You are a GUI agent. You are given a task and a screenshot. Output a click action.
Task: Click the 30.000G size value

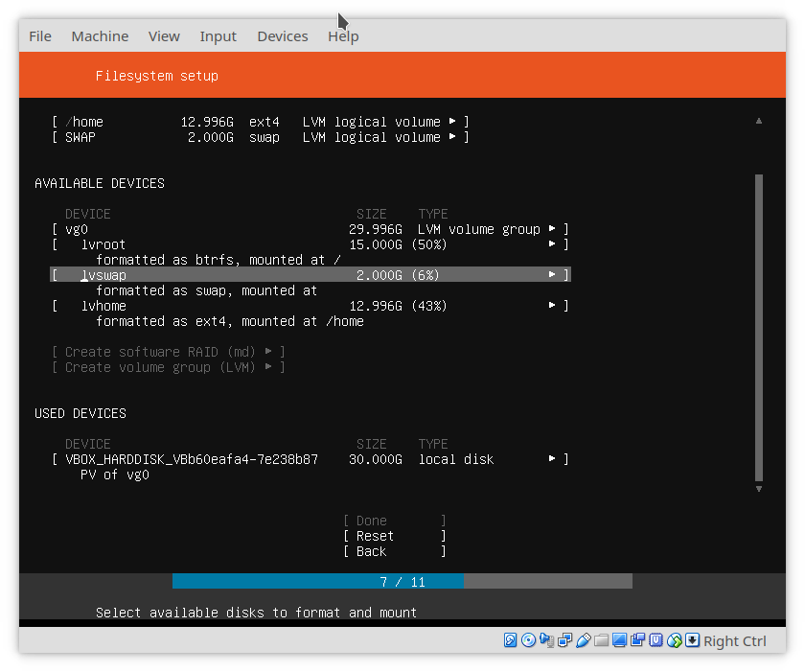[x=376, y=459]
